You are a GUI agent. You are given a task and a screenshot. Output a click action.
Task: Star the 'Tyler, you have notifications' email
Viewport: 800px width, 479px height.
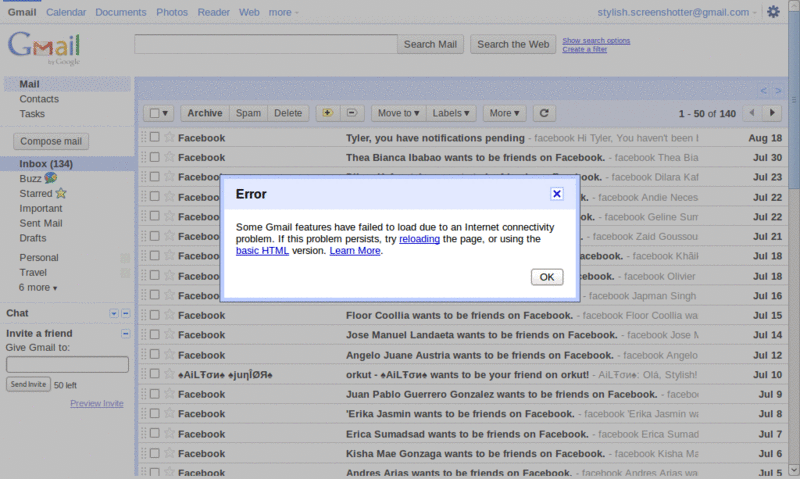[x=169, y=137]
